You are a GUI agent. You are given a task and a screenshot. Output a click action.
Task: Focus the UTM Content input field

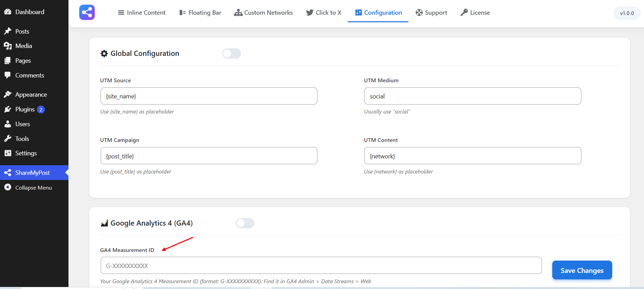pyautogui.click(x=472, y=156)
